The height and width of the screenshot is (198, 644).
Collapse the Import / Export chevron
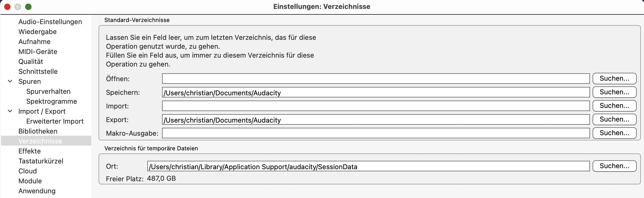(10, 111)
